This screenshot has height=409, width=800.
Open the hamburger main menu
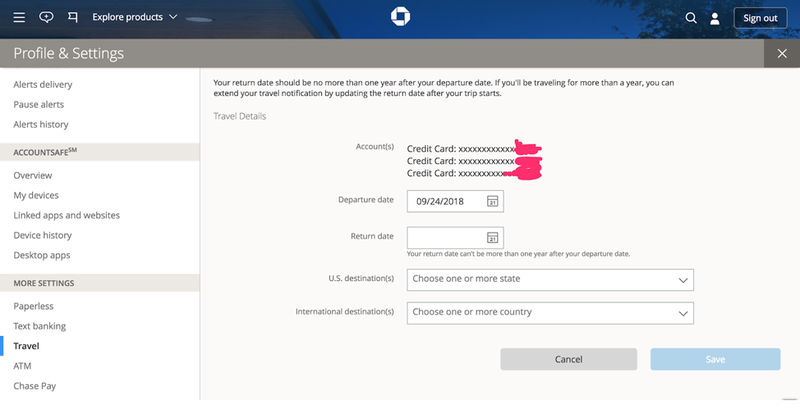(19, 17)
